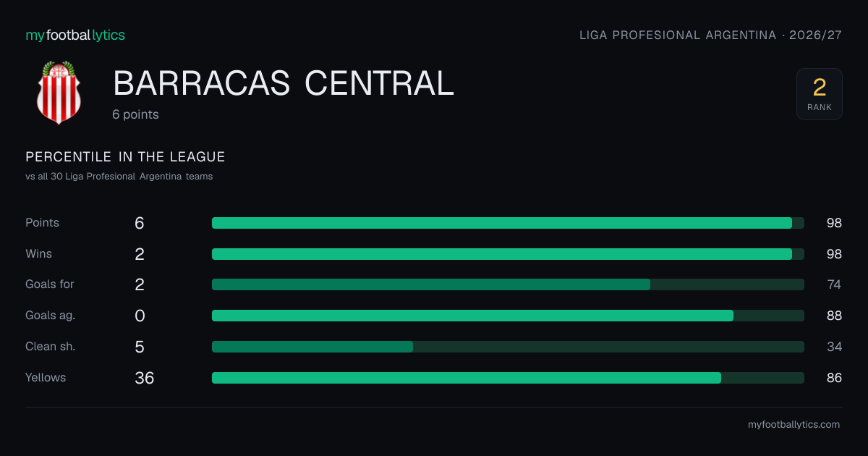
Task: Click the Clean sh. row label
Action: tap(51, 347)
